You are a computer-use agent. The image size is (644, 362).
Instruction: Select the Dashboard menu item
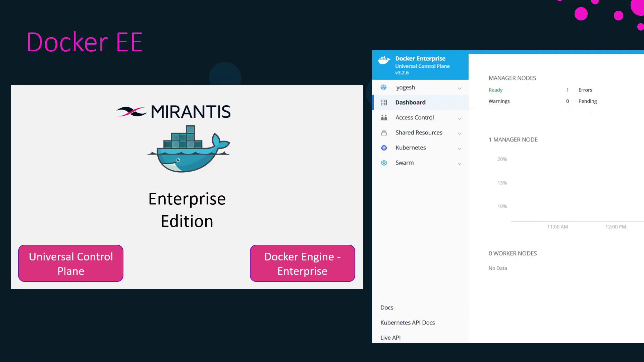410,103
